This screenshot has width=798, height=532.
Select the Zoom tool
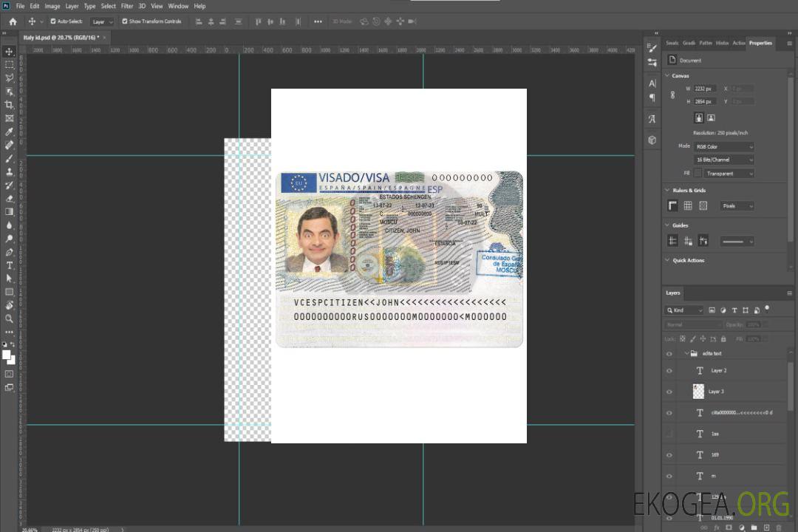tap(9, 318)
